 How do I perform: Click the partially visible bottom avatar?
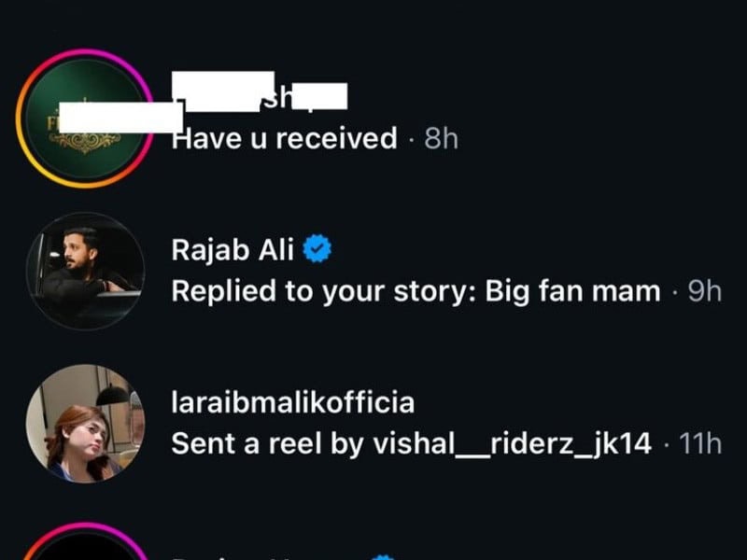[x=89, y=551]
